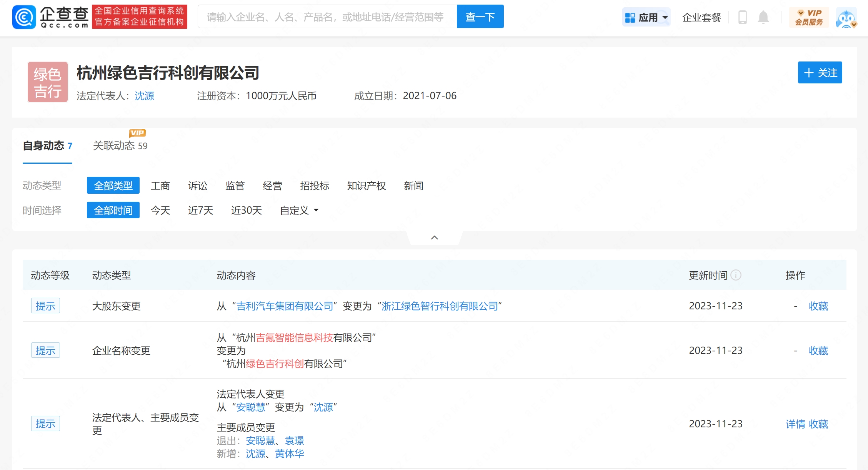Open 安聪慧 in the 法定代表人变更 line

(251, 407)
